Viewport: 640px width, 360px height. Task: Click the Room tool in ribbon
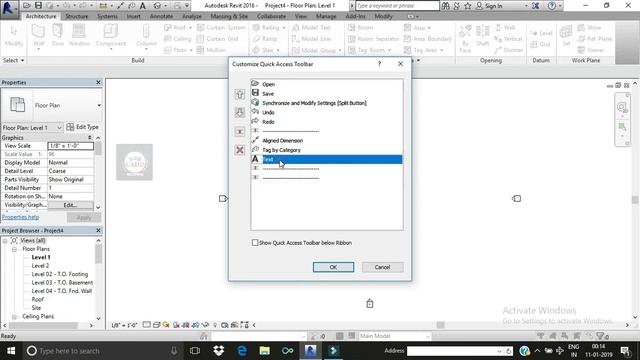[x=360, y=28]
